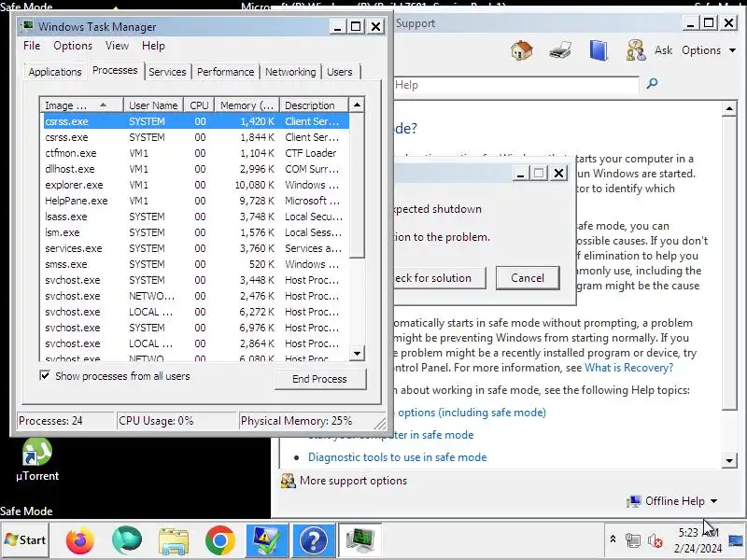Switch to the problem report taskbar item
Image resolution: width=747 pixels, height=560 pixels.
pyautogui.click(x=267, y=540)
